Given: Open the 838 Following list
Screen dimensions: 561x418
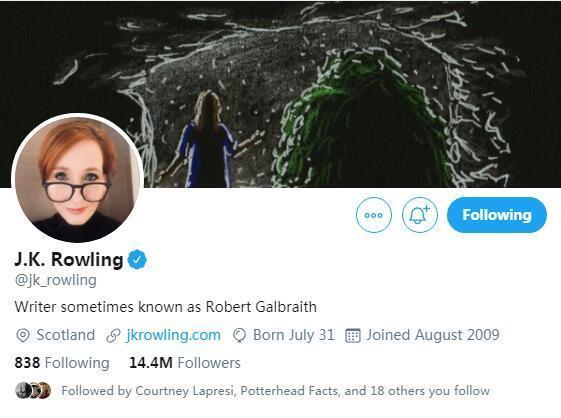Looking at the screenshot, I should (62, 363).
